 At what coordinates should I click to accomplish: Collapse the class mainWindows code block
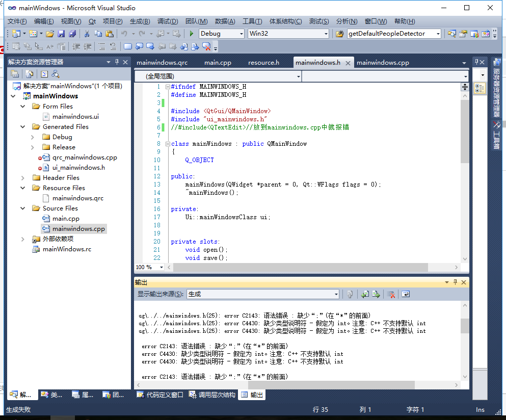point(168,144)
